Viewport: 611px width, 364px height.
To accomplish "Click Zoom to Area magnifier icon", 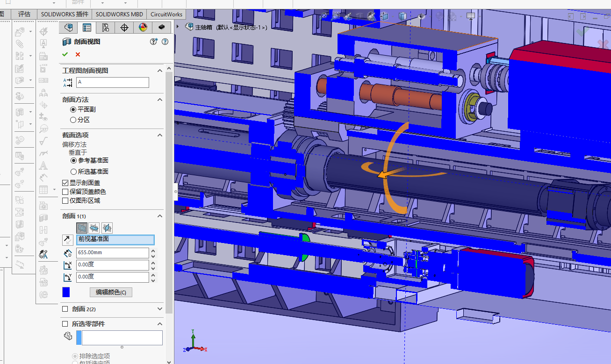I will click(x=336, y=16).
